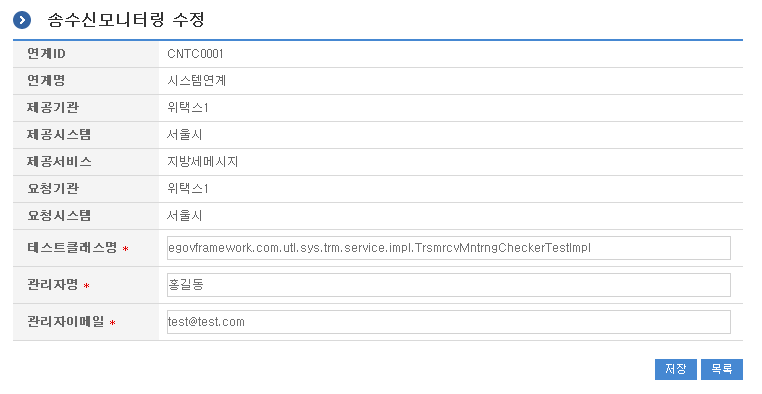Click the 관리자이메일 field label
The width and height of the screenshot is (762, 394).
pyautogui.click(x=66, y=322)
